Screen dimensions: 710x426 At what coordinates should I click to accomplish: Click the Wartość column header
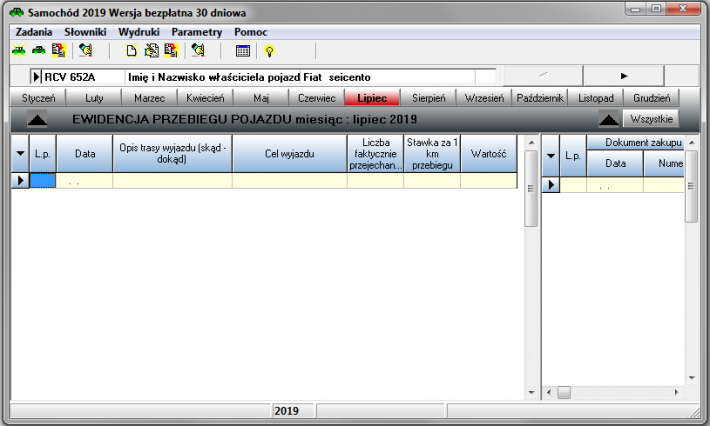[x=488, y=153]
